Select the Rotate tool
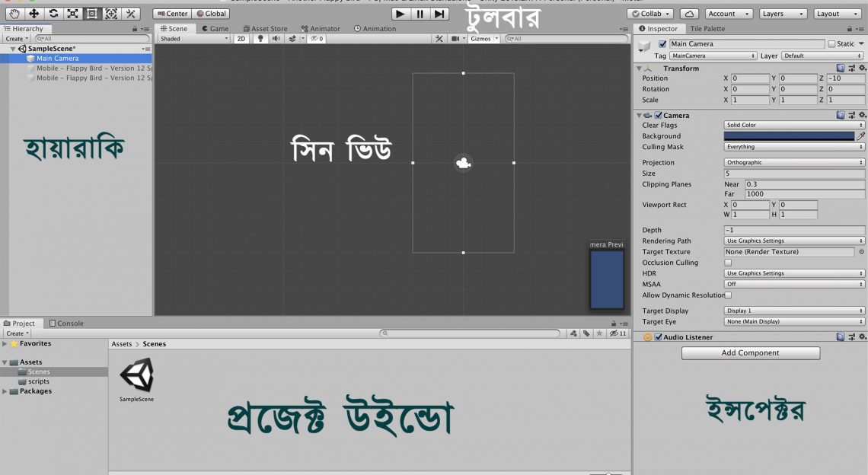This screenshot has width=868, height=475. point(53,14)
